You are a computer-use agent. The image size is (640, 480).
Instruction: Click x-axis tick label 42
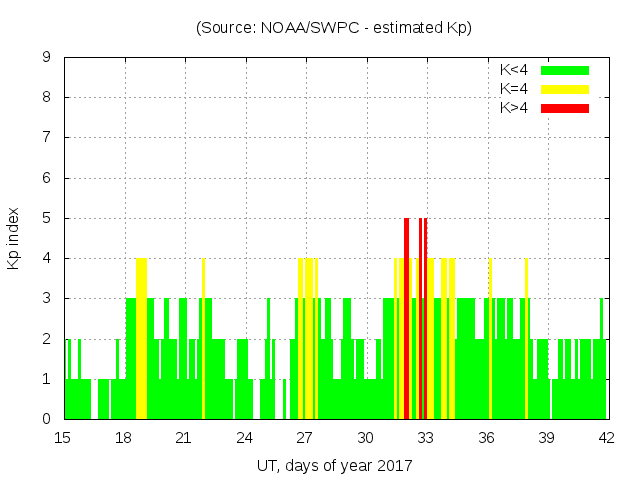606,437
